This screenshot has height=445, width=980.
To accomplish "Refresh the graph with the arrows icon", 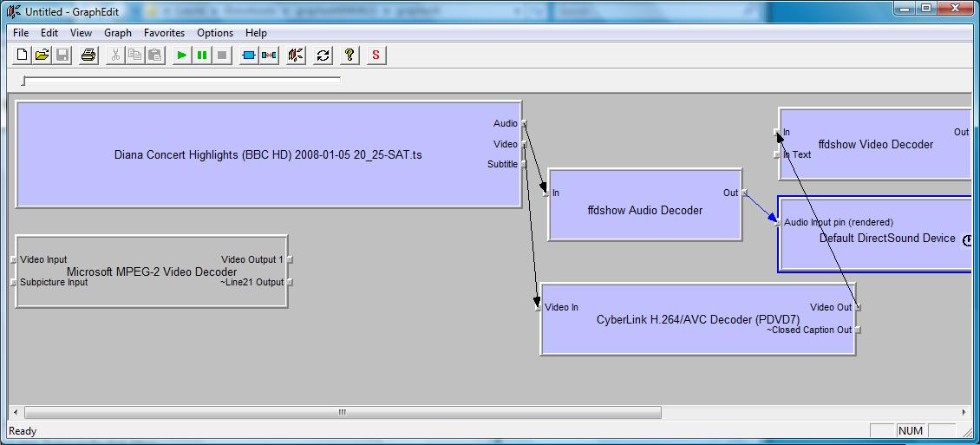I will point(323,55).
